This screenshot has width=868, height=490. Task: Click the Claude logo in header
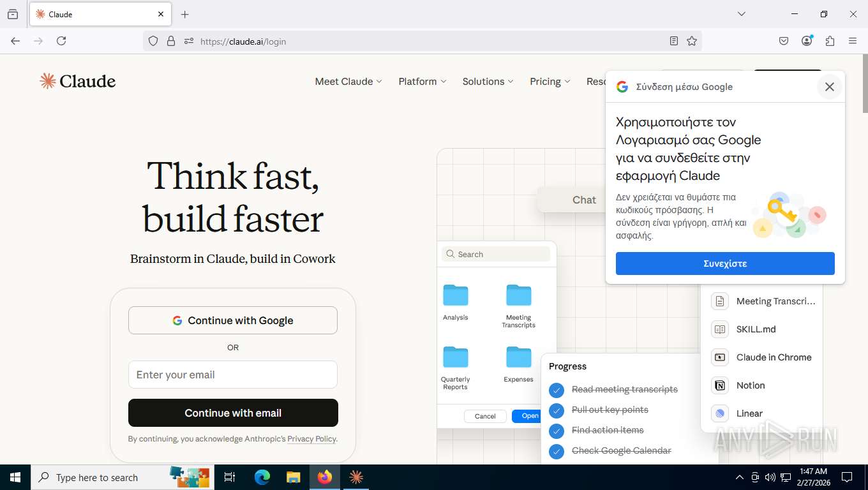(77, 81)
